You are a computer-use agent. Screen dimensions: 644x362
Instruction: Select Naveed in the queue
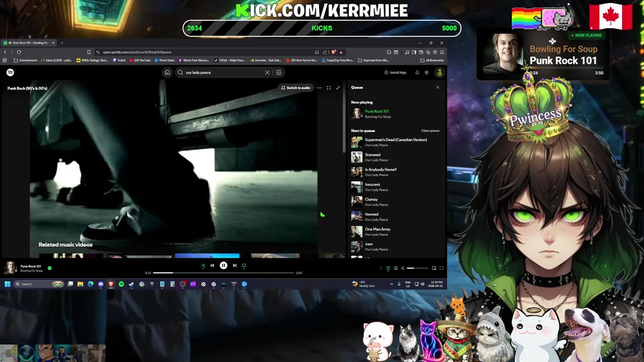click(x=395, y=217)
